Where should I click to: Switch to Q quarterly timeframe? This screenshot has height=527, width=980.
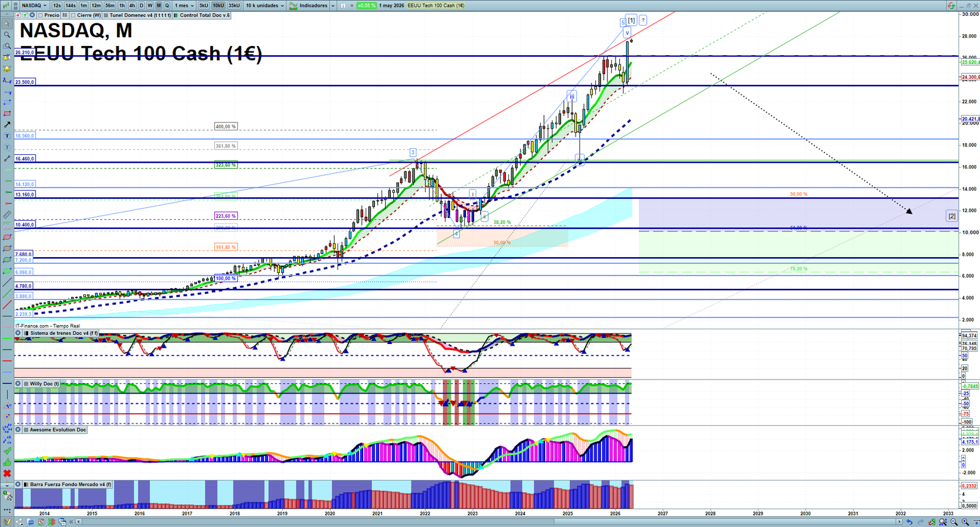pyautogui.click(x=167, y=6)
